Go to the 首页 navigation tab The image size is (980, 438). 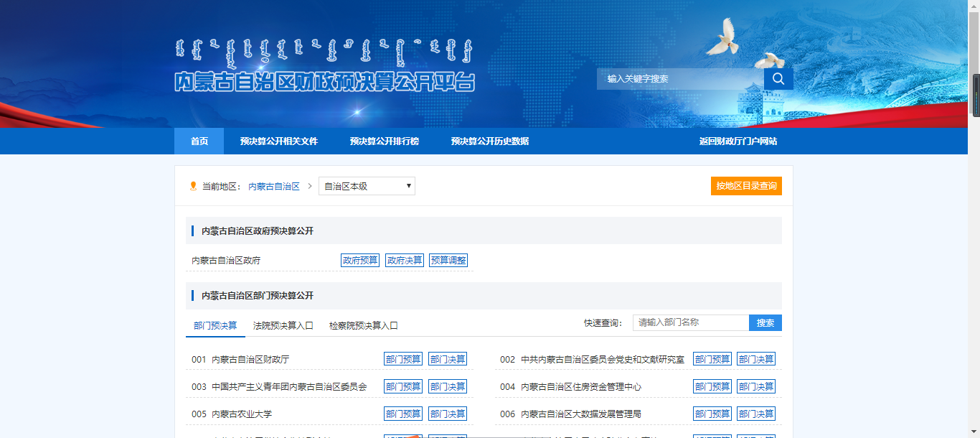(x=199, y=141)
